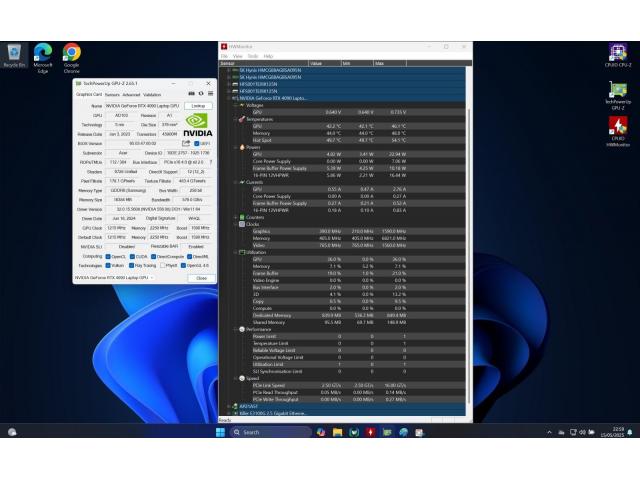Collapse the Utilization section
Image resolution: width=640 pixels, height=480 pixels.
pyautogui.click(x=235, y=253)
